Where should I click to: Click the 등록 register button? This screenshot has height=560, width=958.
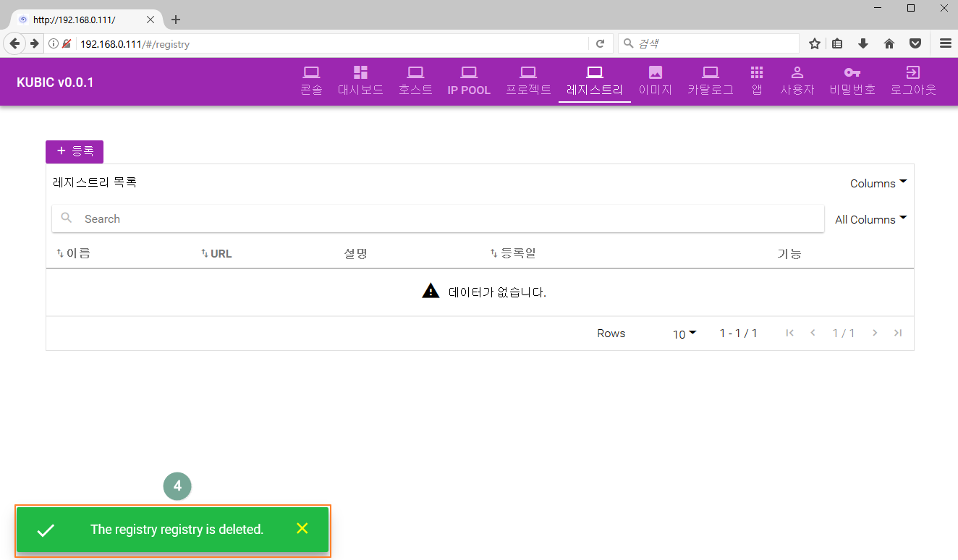[x=75, y=151]
